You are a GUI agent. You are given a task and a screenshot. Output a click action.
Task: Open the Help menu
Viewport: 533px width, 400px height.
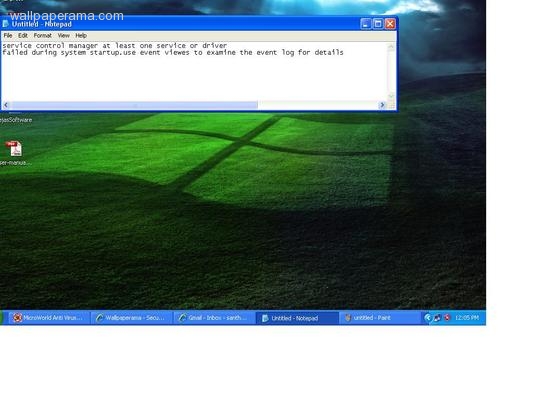pos(81,35)
